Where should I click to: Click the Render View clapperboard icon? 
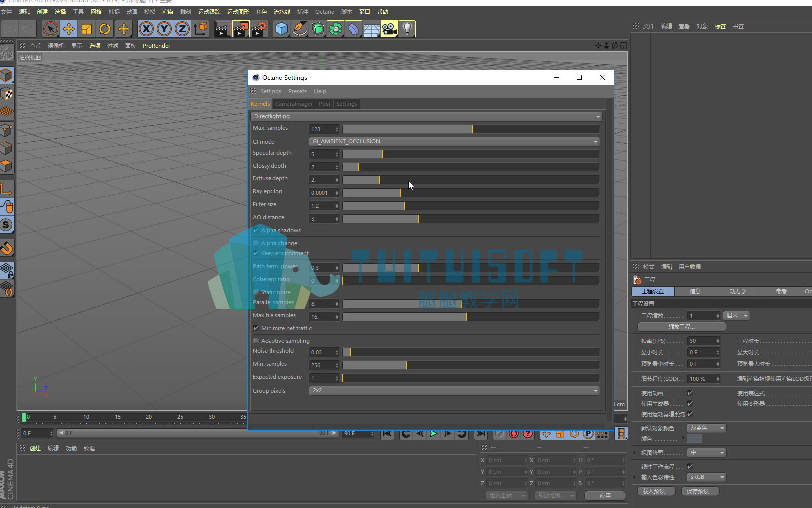click(x=222, y=29)
